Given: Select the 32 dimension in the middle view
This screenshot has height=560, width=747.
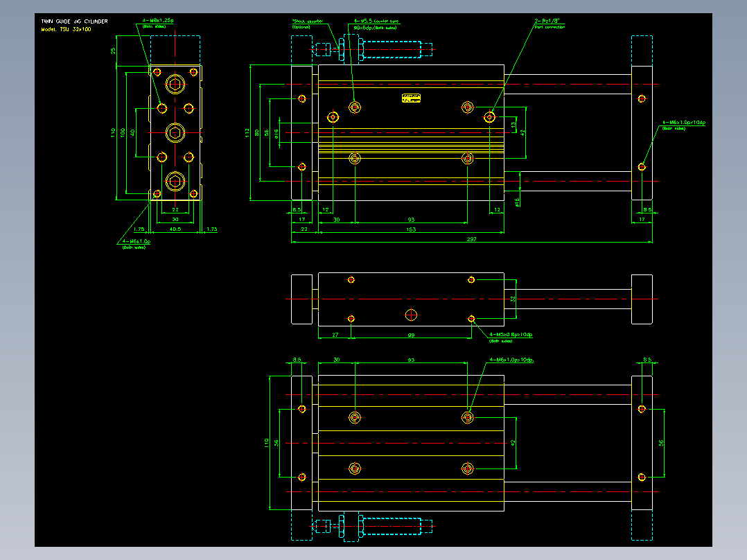Looking at the screenshot, I should [513, 299].
